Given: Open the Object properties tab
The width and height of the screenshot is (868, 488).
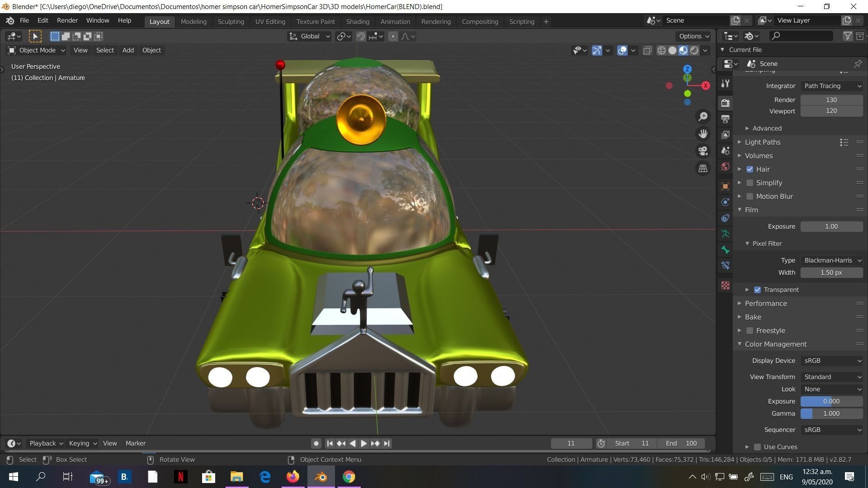Looking at the screenshot, I should pos(725,186).
